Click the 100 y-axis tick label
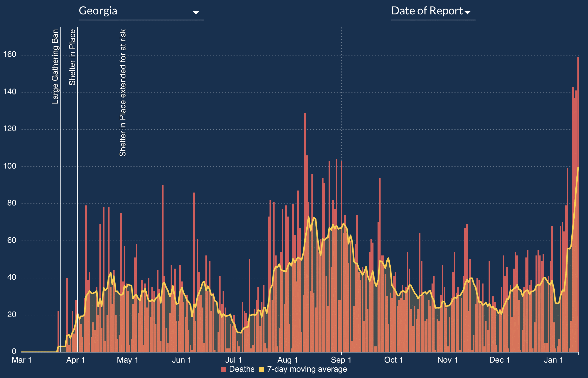The image size is (588, 378). [10, 166]
